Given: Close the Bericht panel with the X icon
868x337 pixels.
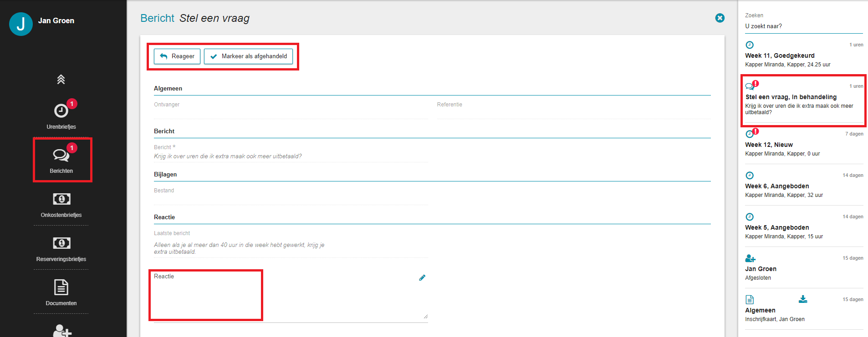Looking at the screenshot, I should 720,18.
